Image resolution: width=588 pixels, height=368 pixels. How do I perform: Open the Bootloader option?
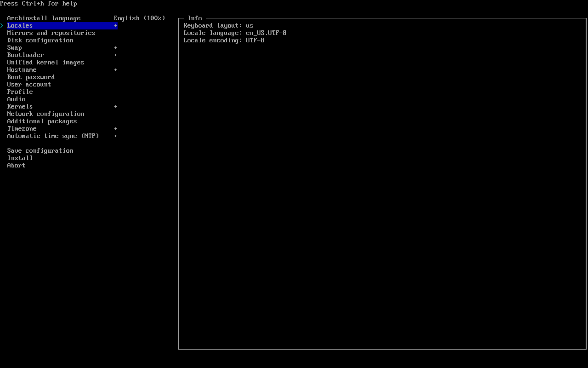click(x=25, y=55)
